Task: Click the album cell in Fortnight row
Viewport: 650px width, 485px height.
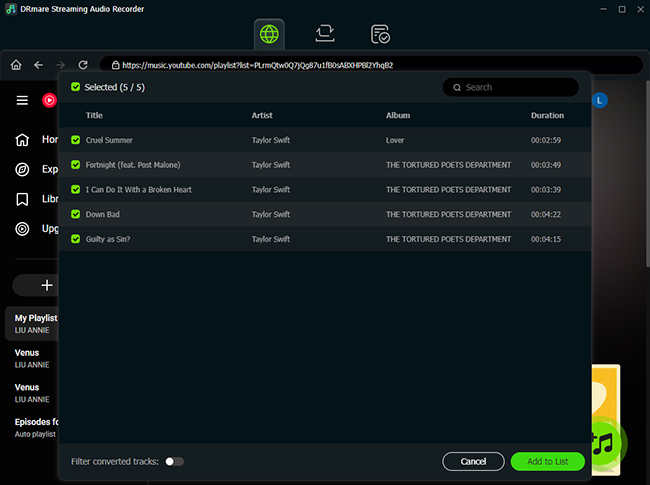Action: pos(448,165)
